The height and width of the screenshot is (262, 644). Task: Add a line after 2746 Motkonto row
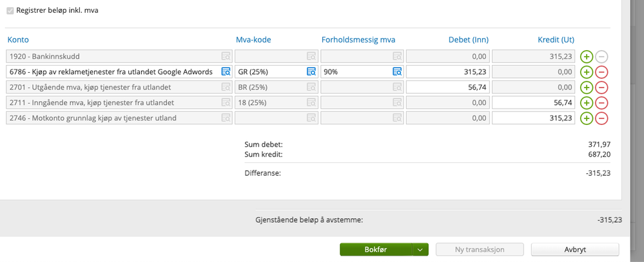(x=587, y=118)
